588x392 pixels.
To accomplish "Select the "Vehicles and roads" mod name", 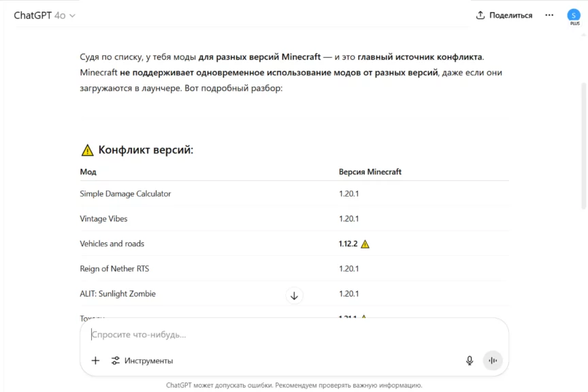I will 112,244.
